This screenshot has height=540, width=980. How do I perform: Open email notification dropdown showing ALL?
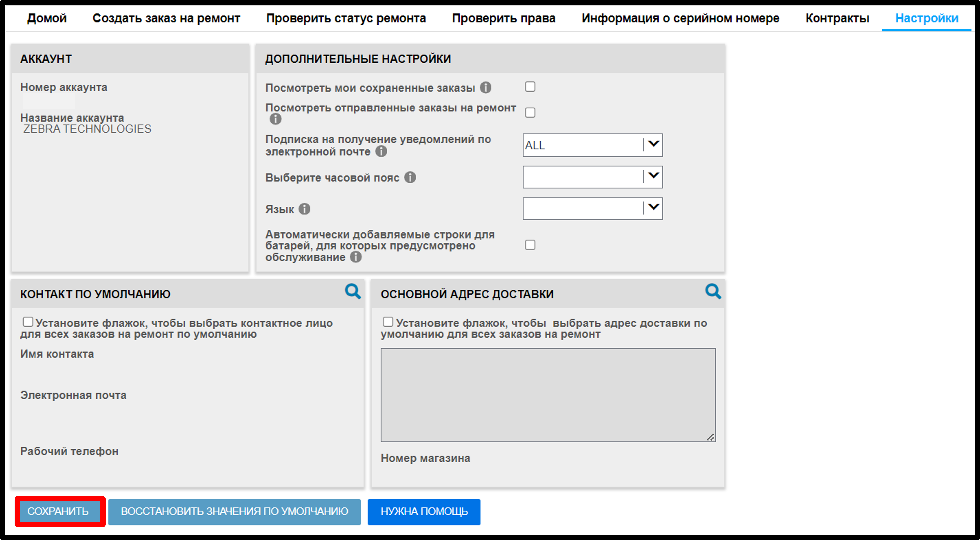[x=593, y=145]
